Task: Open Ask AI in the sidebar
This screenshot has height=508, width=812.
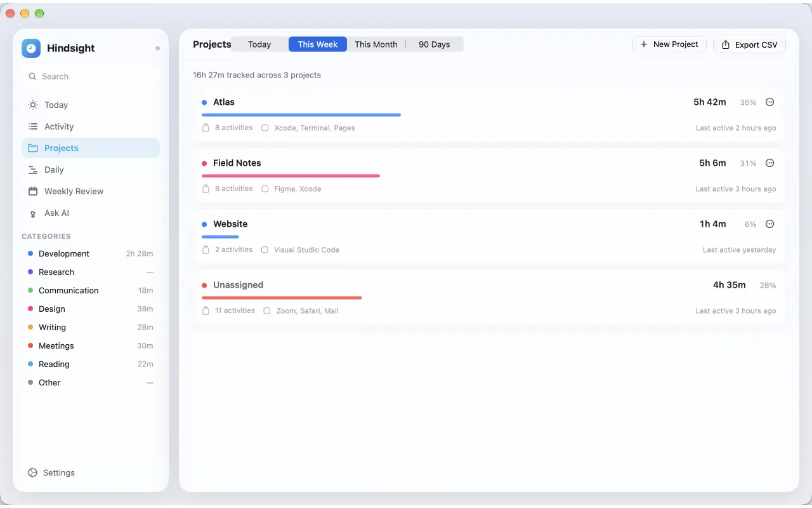Action: click(91, 213)
